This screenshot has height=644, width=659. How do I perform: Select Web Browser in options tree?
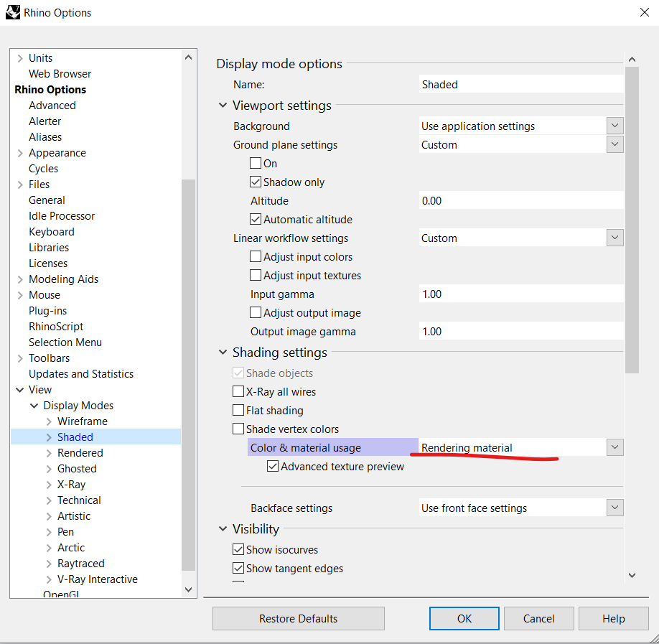pyautogui.click(x=60, y=73)
